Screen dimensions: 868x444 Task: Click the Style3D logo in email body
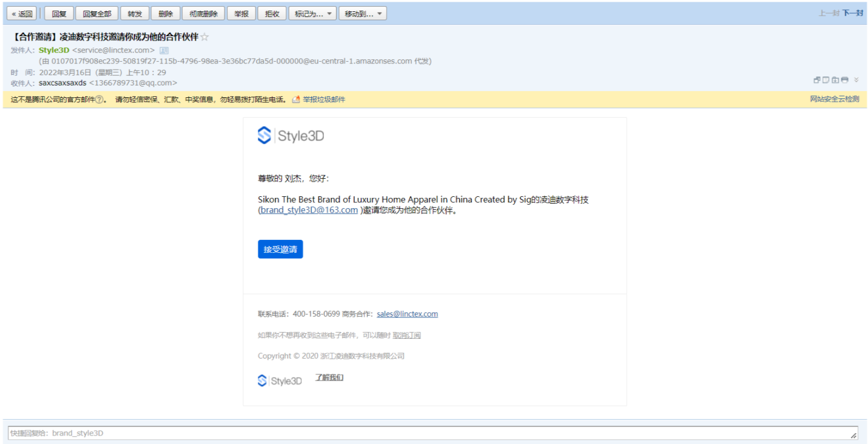(x=291, y=136)
